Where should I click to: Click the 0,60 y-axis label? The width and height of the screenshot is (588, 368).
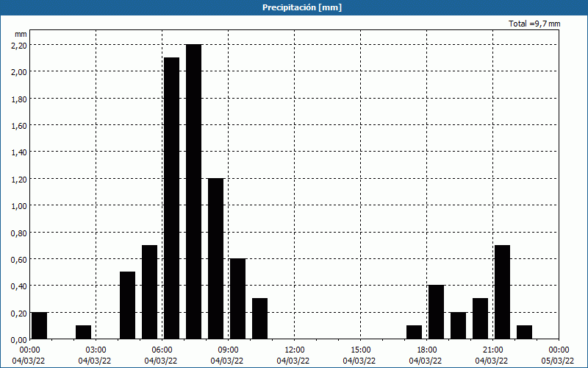[19, 260]
